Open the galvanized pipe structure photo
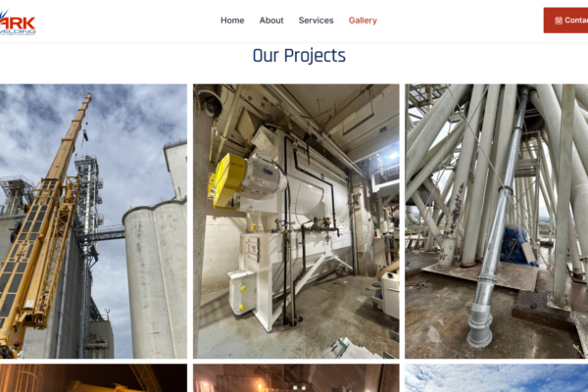 497,221
